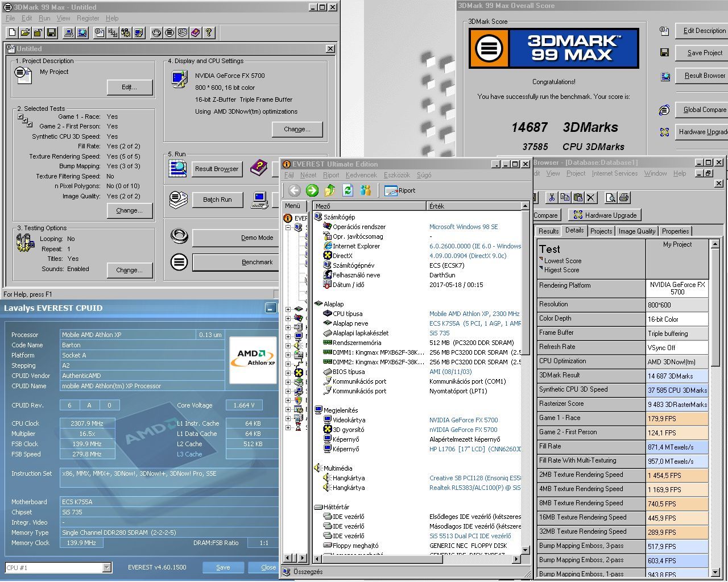Open Nézet menu in EVEREST
This screenshot has height=582, width=728.
click(x=308, y=175)
